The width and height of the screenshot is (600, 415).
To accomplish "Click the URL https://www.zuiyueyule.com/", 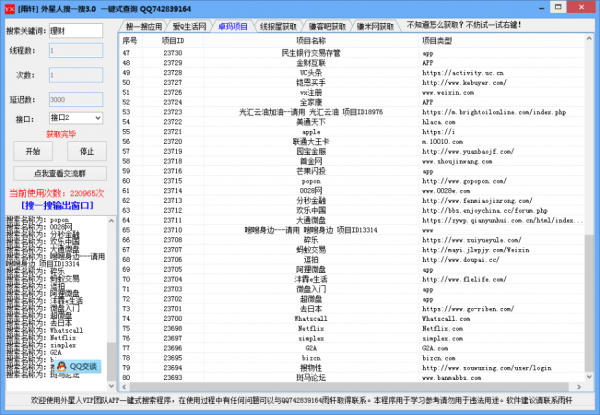I will [472, 240].
